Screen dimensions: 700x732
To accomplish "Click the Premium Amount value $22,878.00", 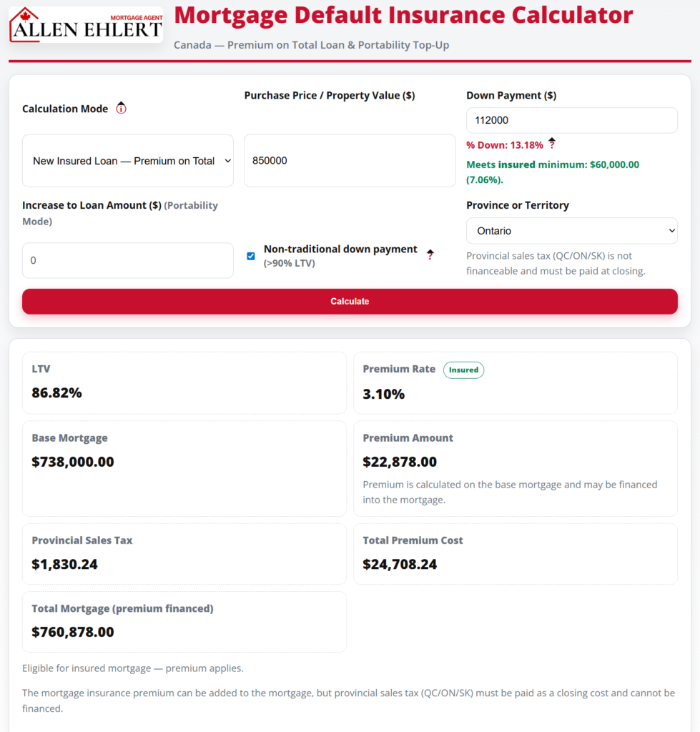I will (400, 462).
